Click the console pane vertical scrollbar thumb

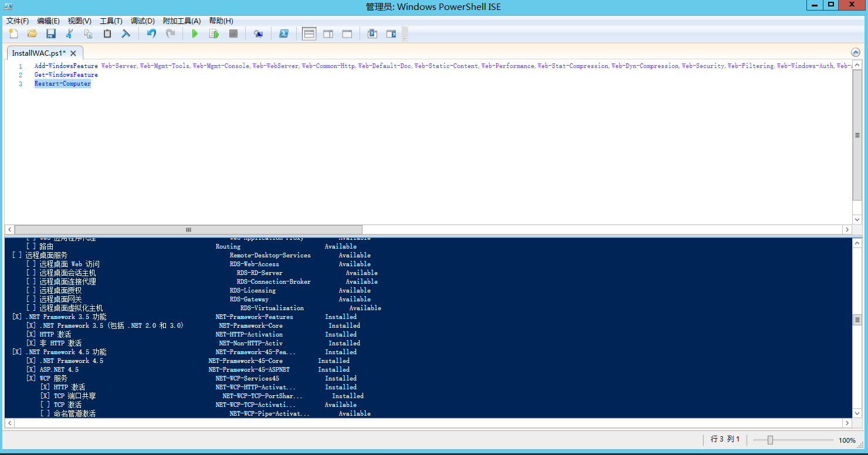857,320
